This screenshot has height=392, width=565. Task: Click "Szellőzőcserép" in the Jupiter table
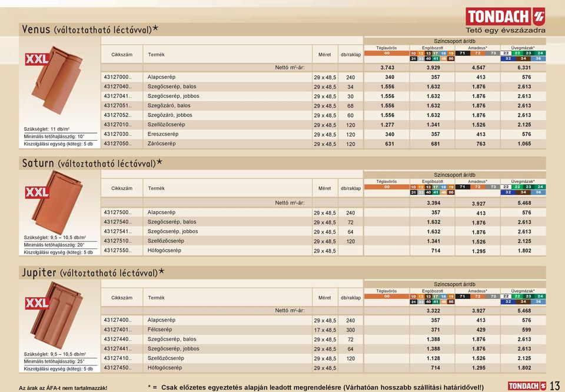tap(166, 358)
